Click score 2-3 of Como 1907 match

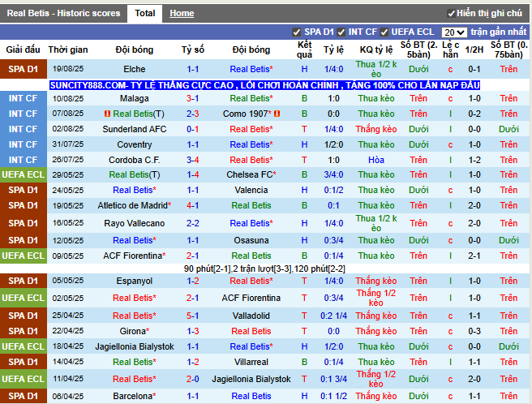[193, 114]
